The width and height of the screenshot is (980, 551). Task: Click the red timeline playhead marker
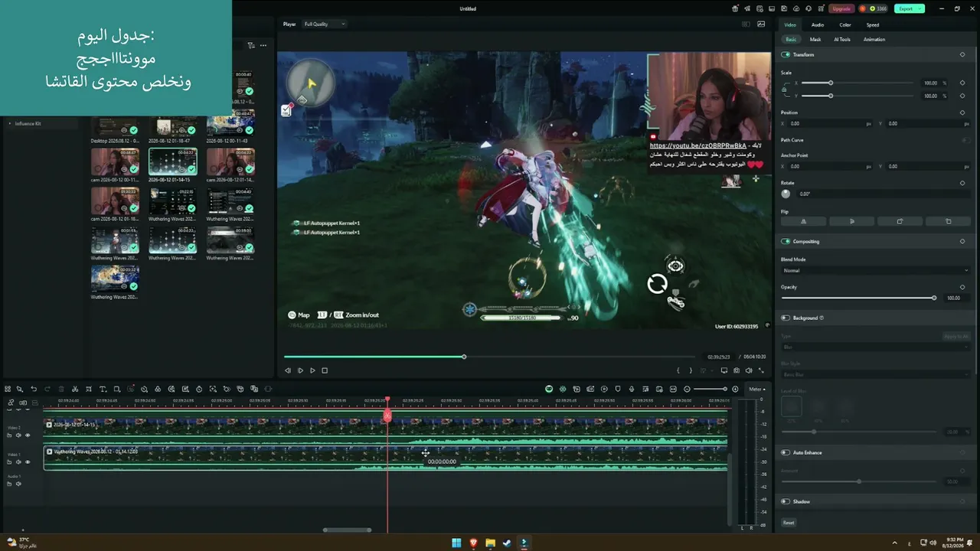pyautogui.click(x=387, y=414)
